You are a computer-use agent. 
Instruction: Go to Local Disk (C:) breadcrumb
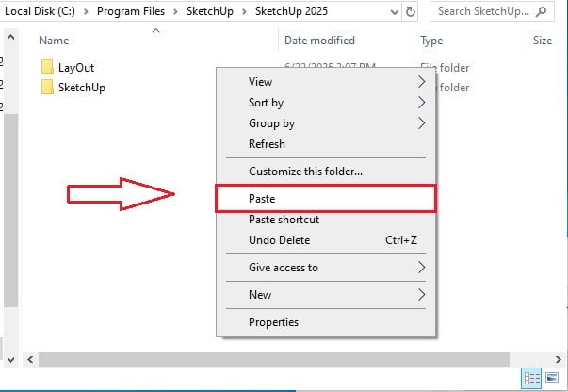40,11
